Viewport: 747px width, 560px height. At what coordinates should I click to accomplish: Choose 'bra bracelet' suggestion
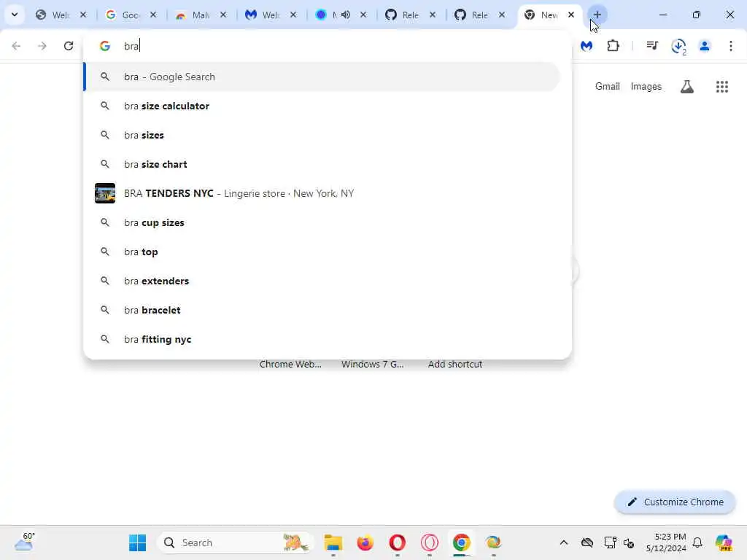(322, 310)
